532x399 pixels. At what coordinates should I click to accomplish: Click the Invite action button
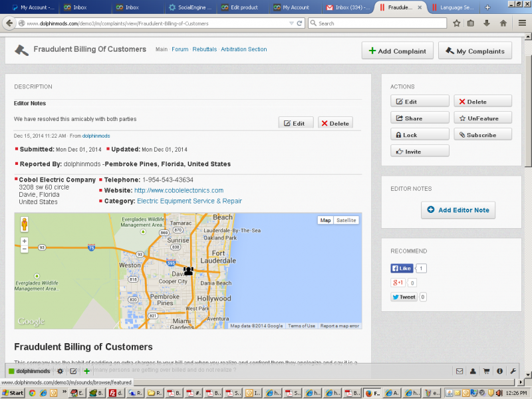click(420, 152)
